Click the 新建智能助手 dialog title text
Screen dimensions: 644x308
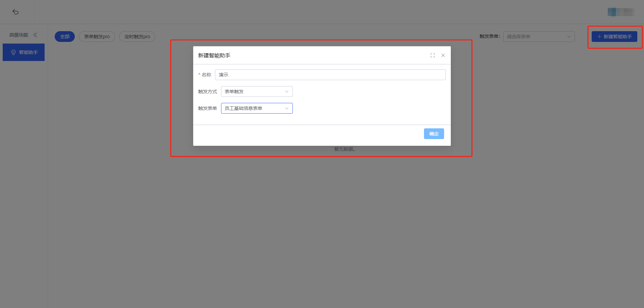214,55
